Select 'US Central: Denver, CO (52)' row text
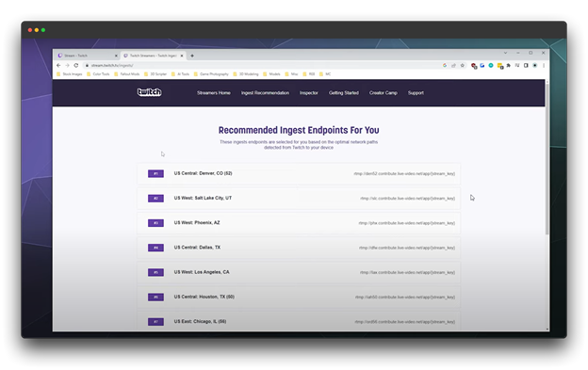This screenshot has height=370, width=588. tap(203, 173)
